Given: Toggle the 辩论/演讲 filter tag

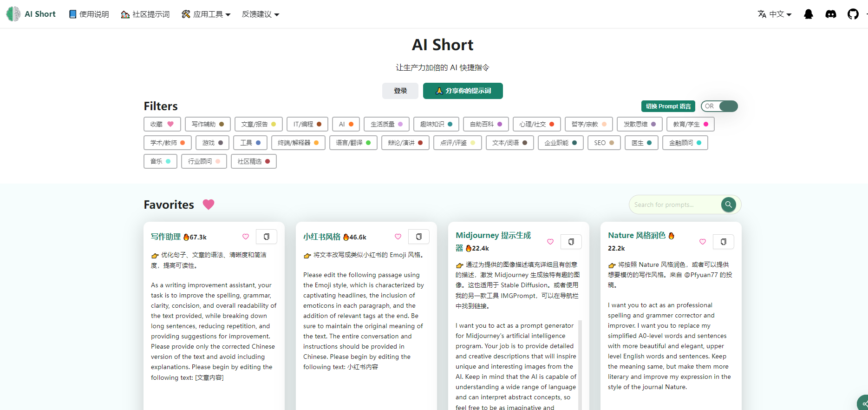Looking at the screenshot, I should (x=405, y=143).
